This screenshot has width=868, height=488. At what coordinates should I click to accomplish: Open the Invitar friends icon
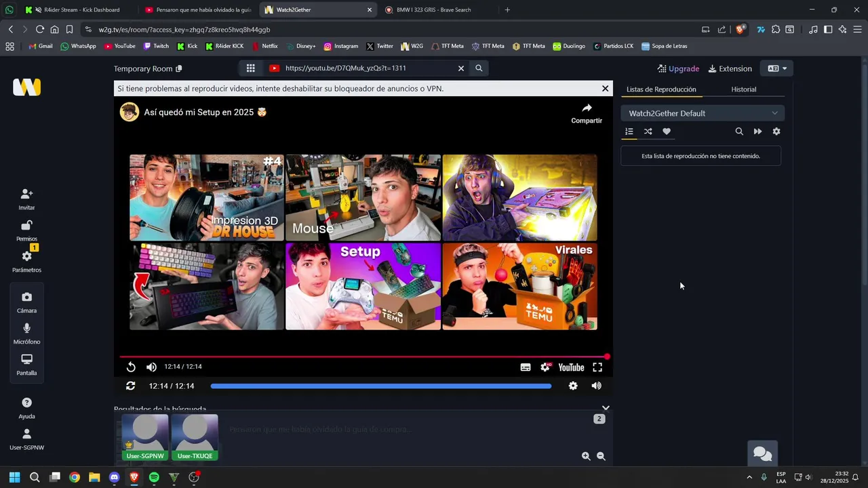click(26, 194)
